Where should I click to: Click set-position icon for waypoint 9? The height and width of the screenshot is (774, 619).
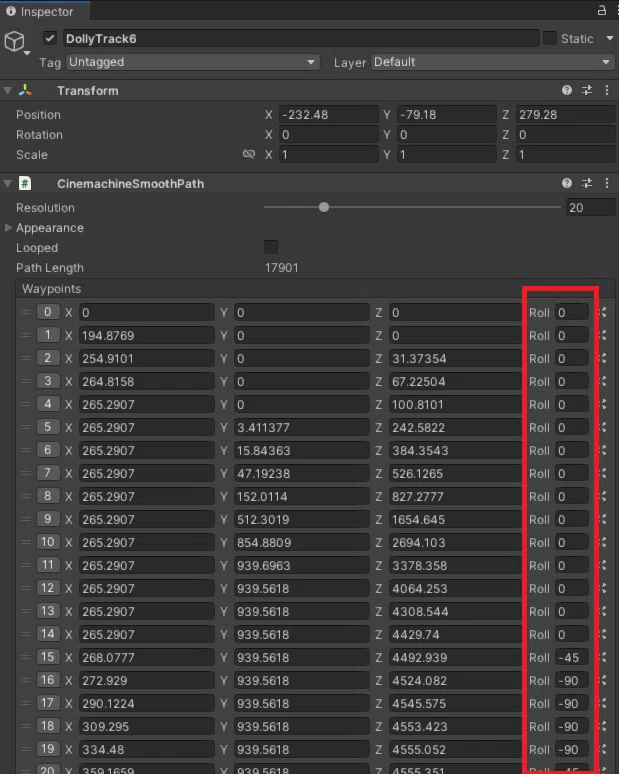[x=603, y=519]
